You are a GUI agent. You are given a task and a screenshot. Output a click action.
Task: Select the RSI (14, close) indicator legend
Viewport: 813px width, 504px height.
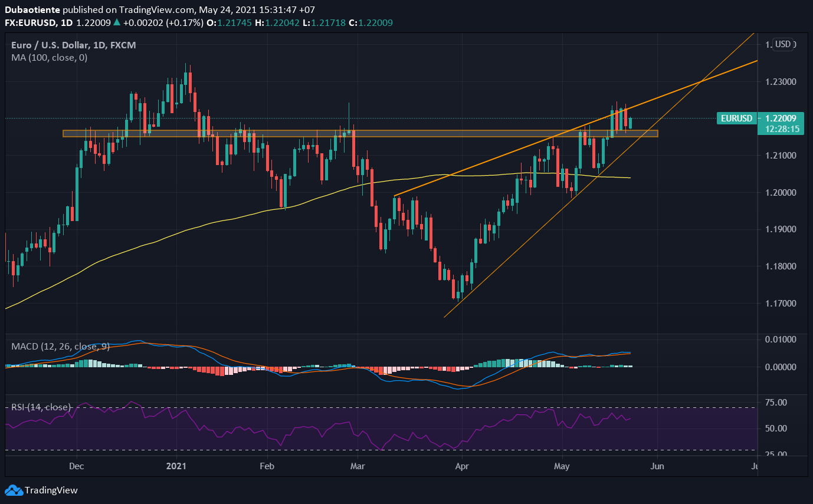[41, 407]
